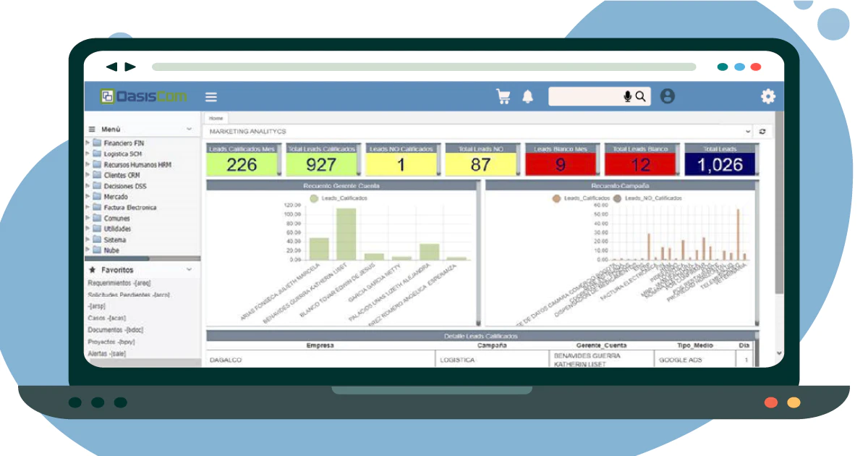Refresh the Marketing Analytics dashboard
Image resolution: width=868 pixels, height=456 pixels.
(762, 132)
